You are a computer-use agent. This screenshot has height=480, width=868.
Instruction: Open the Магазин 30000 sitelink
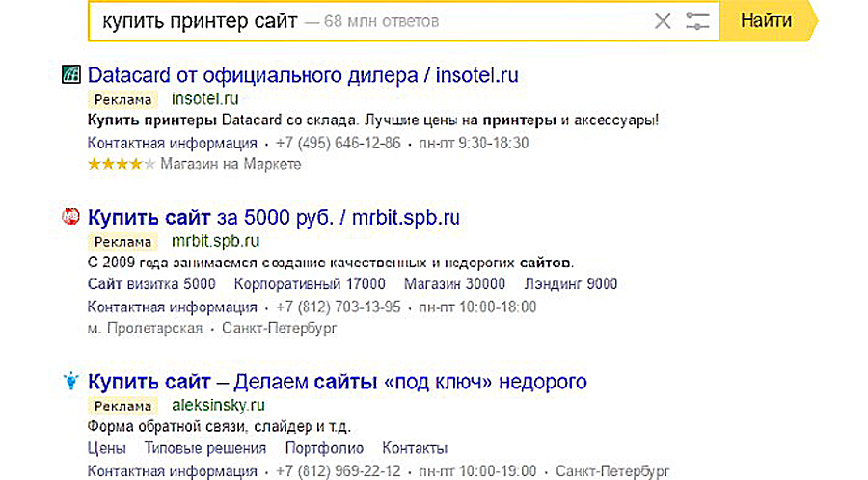(454, 284)
